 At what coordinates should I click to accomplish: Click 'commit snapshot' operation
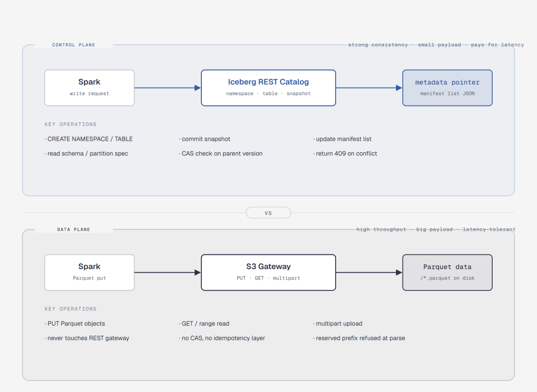click(x=204, y=139)
